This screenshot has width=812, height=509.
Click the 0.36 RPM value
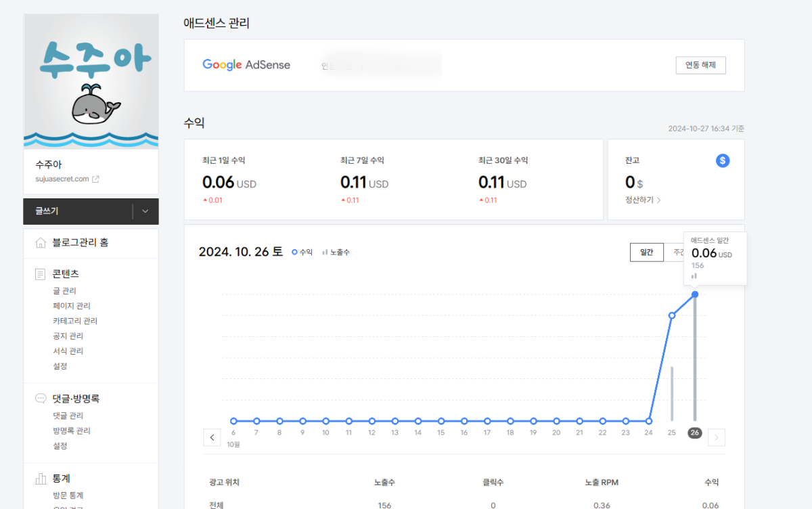coord(602,505)
